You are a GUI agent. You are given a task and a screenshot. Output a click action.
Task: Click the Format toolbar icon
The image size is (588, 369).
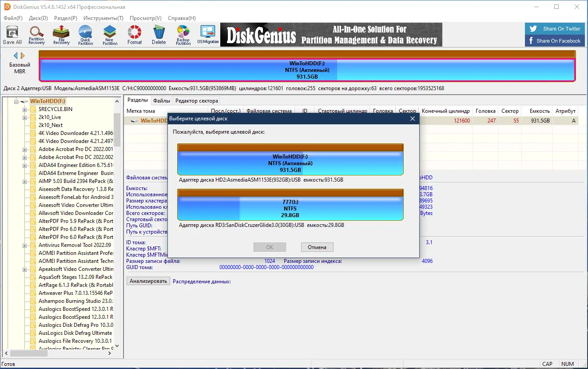tap(135, 35)
